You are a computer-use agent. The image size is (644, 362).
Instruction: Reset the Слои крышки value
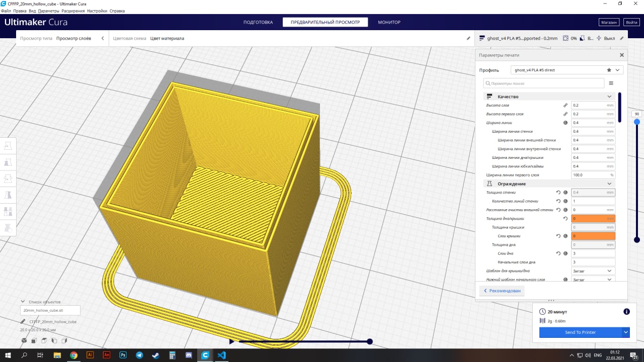tap(558, 236)
